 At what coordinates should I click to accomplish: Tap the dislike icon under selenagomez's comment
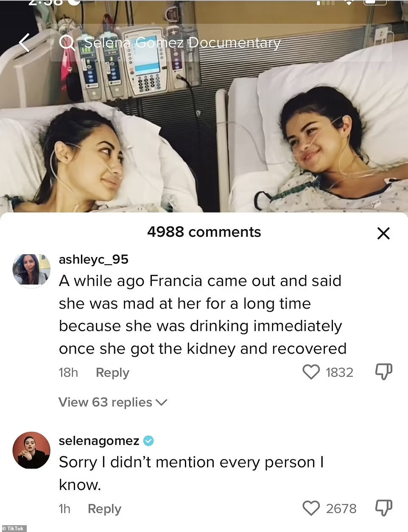pyautogui.click(x=383, y=507)
